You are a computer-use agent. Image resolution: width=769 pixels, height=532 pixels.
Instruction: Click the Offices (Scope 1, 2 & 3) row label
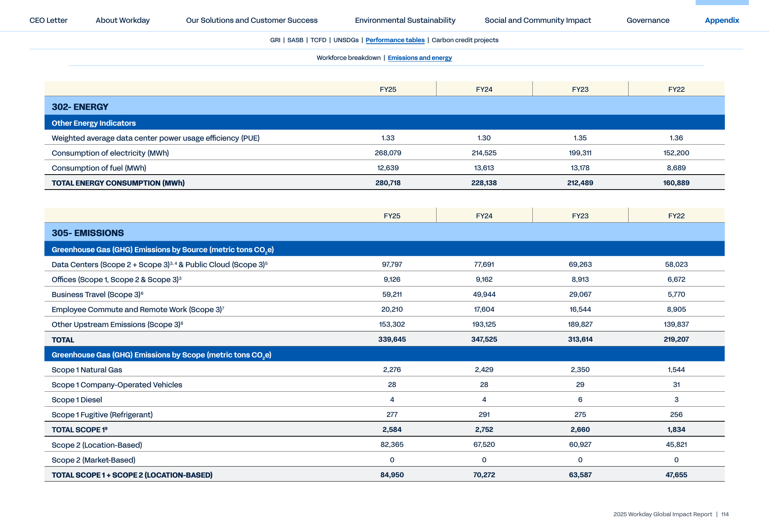(116, 279)
